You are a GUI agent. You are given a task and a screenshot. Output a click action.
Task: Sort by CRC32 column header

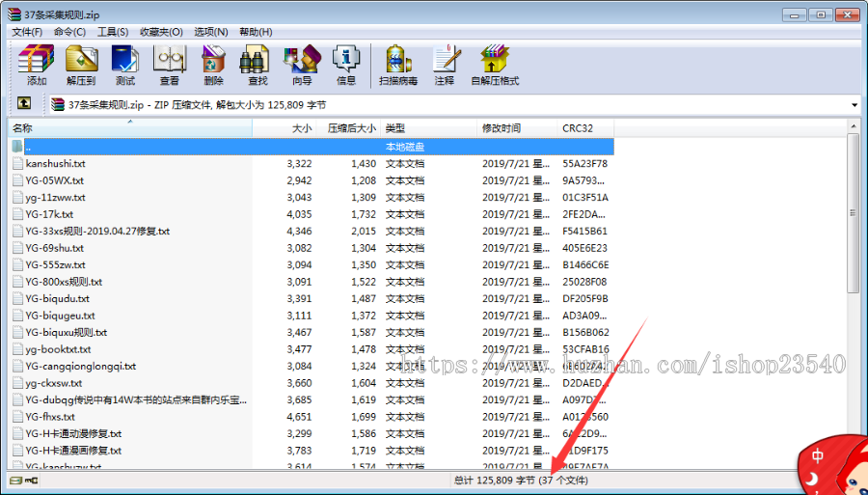[585, 128]
